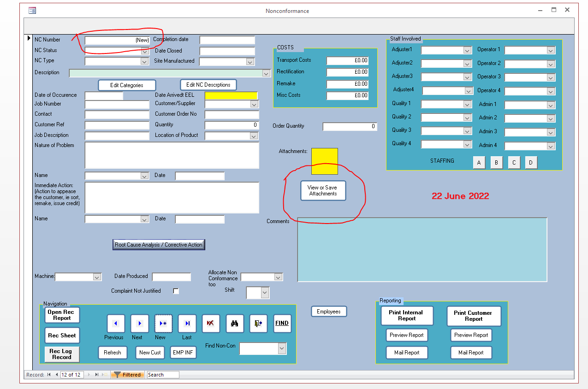Click the record selector arrow at left edge
The image size is (588, 389).
click(30, 38)
